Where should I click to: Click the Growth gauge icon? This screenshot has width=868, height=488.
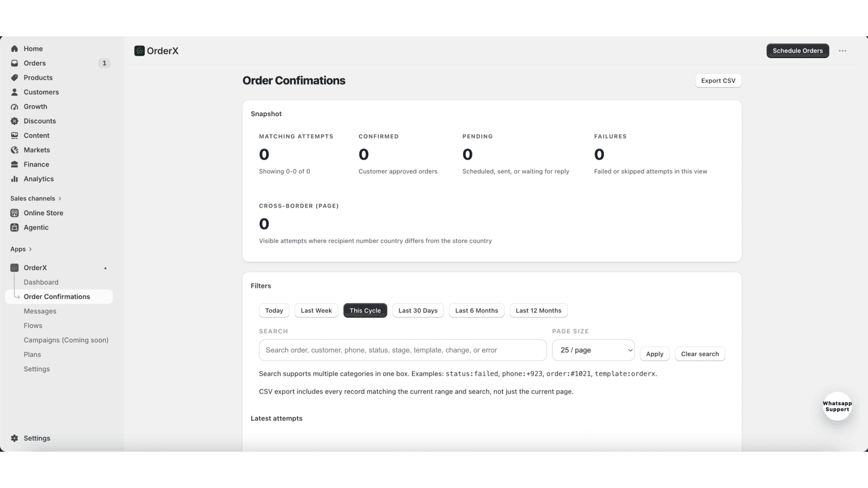click(x=15, y=106)
